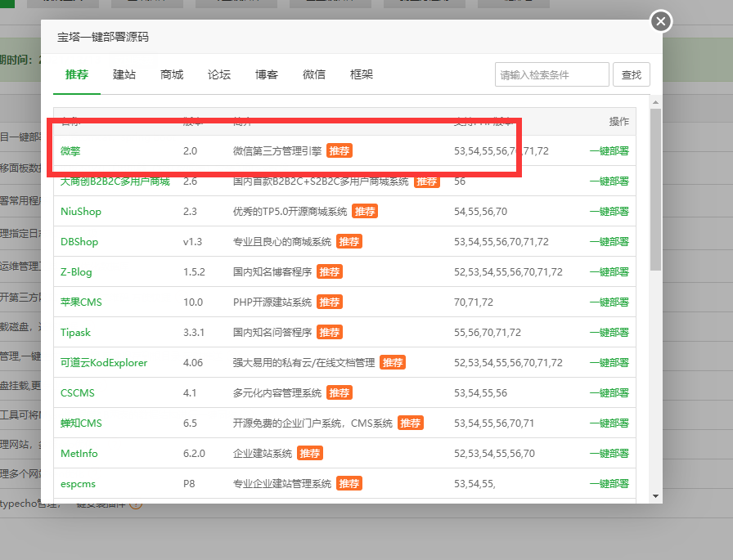The image size is (733, 560).
Task: Click PHP versions 55,56,70,71,72 for Tipask
Action: coord(488,333)
